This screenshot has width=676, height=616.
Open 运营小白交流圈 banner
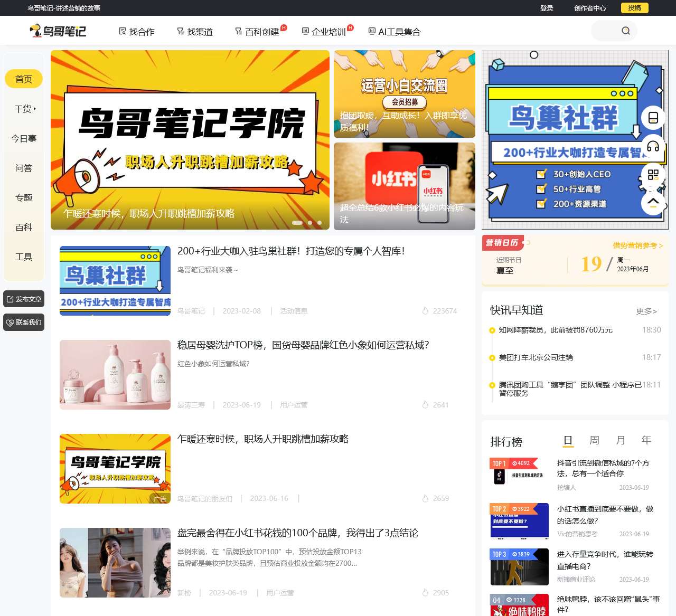(x=405, y=94)
